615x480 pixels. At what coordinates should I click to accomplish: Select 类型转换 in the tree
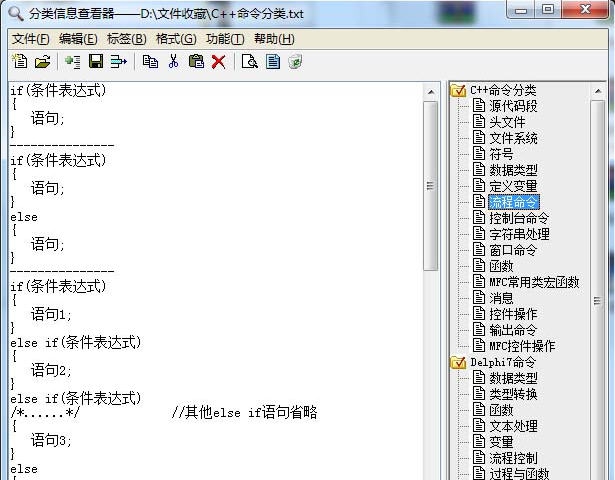[x=513, y=394]
